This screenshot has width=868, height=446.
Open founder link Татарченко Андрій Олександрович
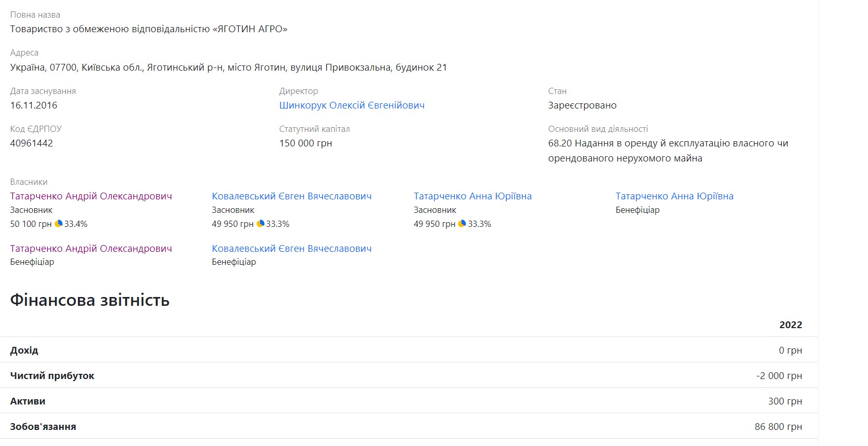(91, 196)
